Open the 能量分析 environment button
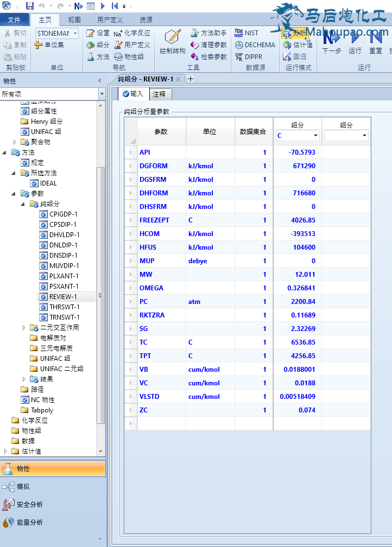 click(29, 523)
